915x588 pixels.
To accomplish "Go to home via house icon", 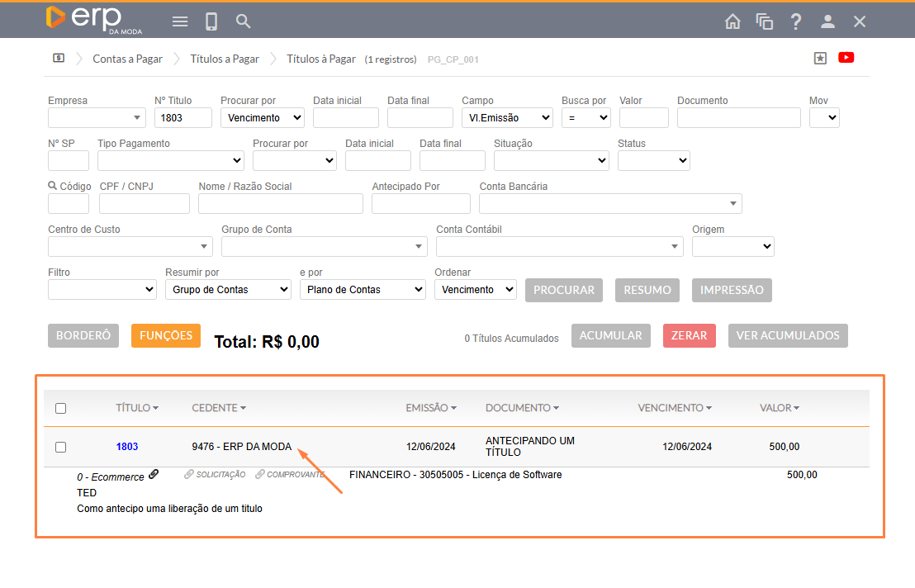I will [x=732, y=21].
